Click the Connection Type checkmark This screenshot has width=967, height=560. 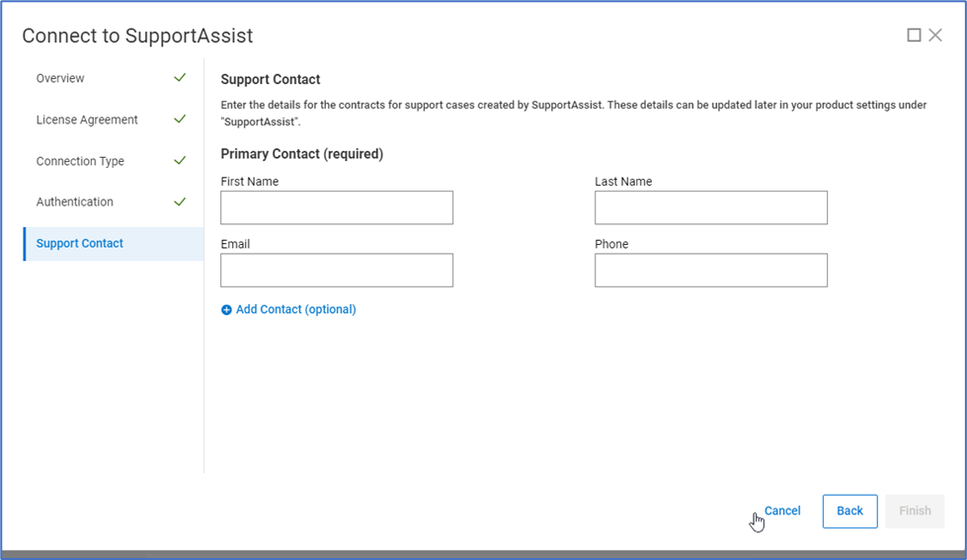[180, 160]
